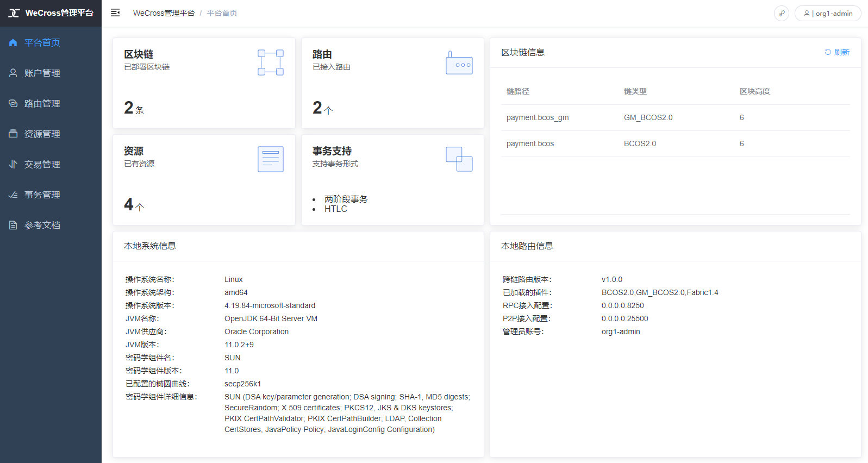Click the GM_BCOS2.0 chain type cell

648,117
